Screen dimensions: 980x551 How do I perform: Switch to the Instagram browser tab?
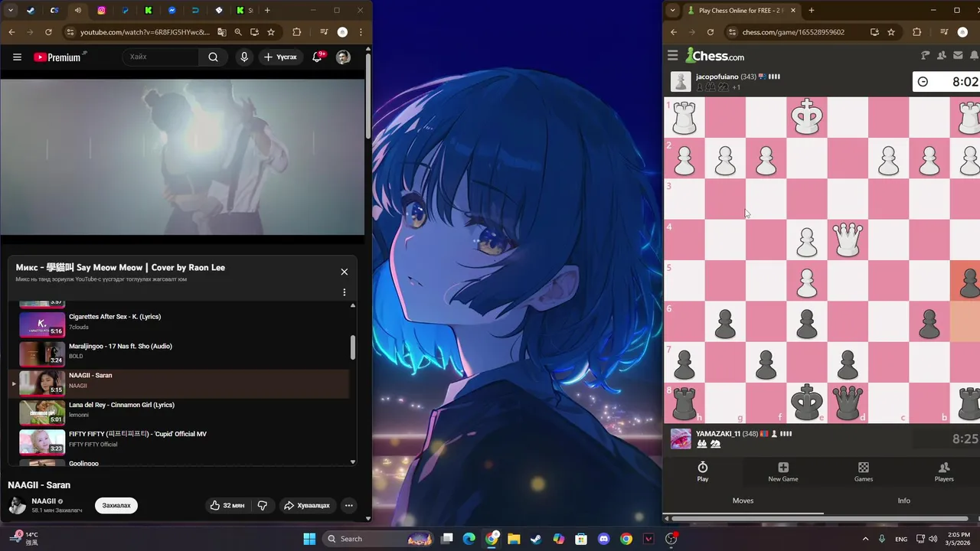click(101, 11)
